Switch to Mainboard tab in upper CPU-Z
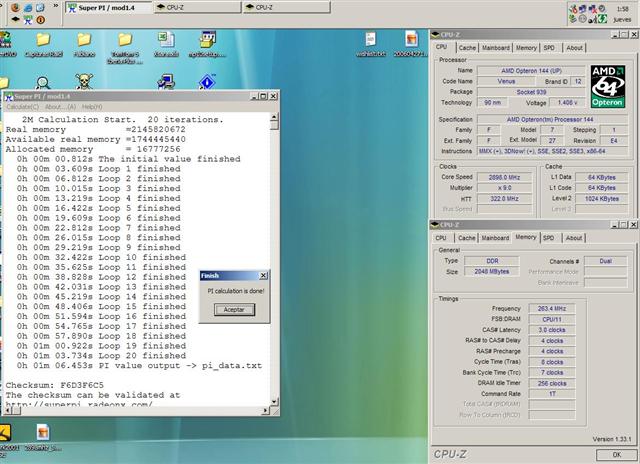The image size is (640, 464). coord(495,47)
